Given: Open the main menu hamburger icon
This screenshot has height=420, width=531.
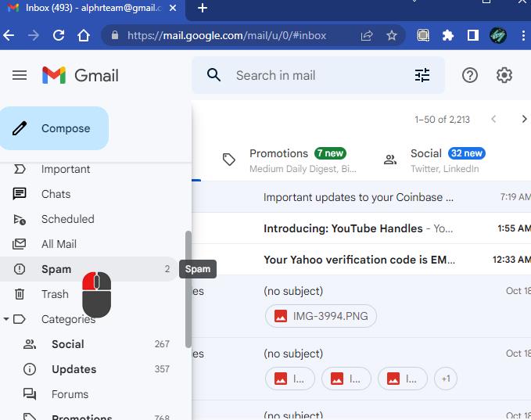Looking at the screenshot, I should [x=20, y=75].
